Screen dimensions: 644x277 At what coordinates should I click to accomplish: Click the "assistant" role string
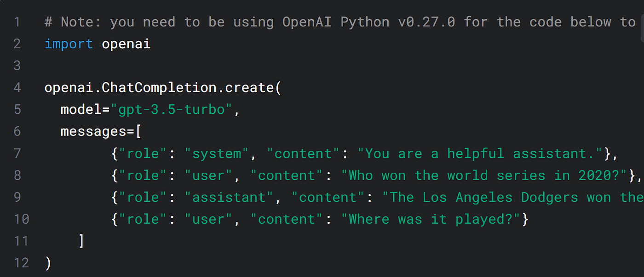pyautogui.click(x=229, y=198)
